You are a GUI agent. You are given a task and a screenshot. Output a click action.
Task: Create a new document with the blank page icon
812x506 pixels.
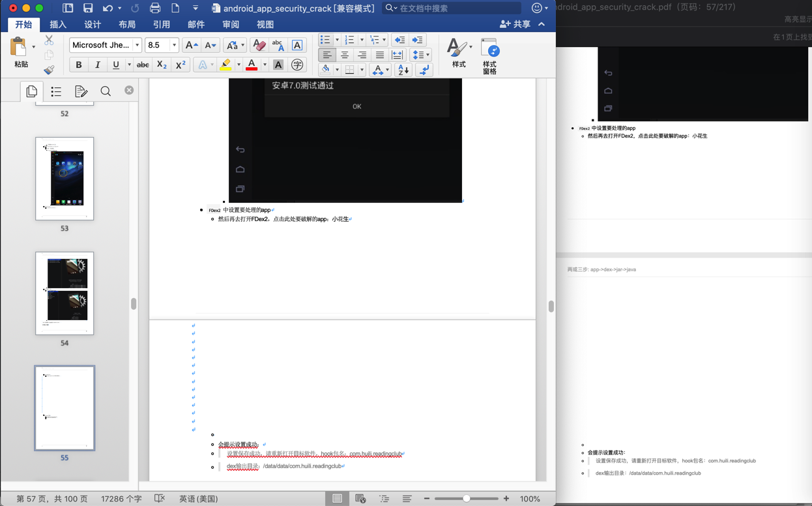(175, 8)
